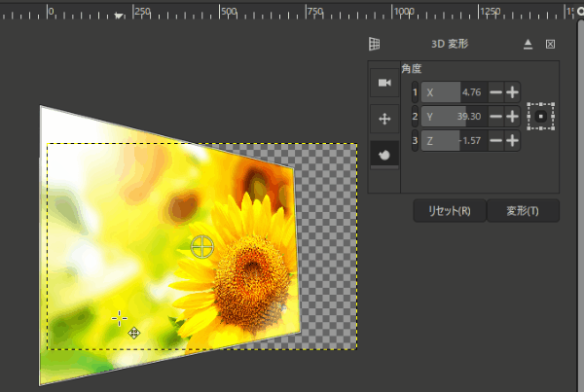Click rotation order handle 1 beside X
Screen dimensions: 584x392
pyautogui.click(x=415, y=92)
